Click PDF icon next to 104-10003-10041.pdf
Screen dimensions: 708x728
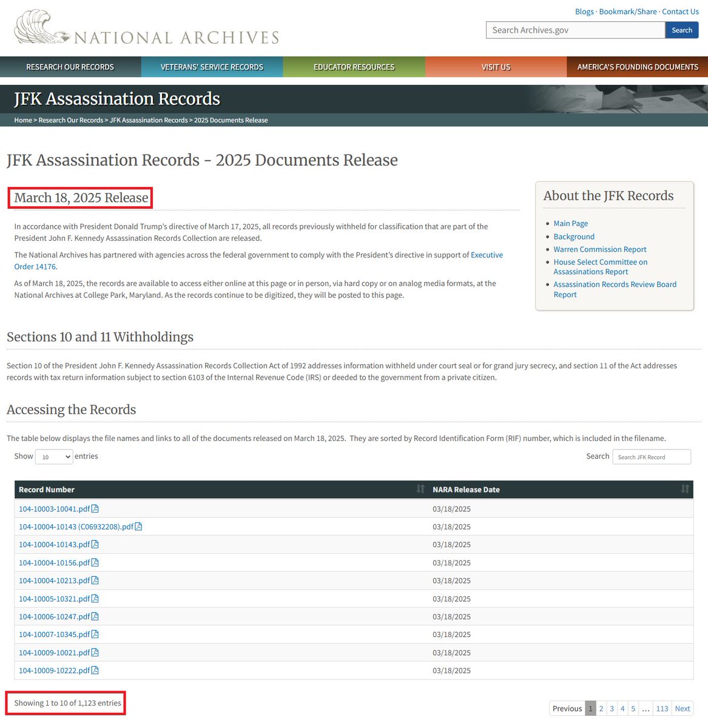point(95,509)
